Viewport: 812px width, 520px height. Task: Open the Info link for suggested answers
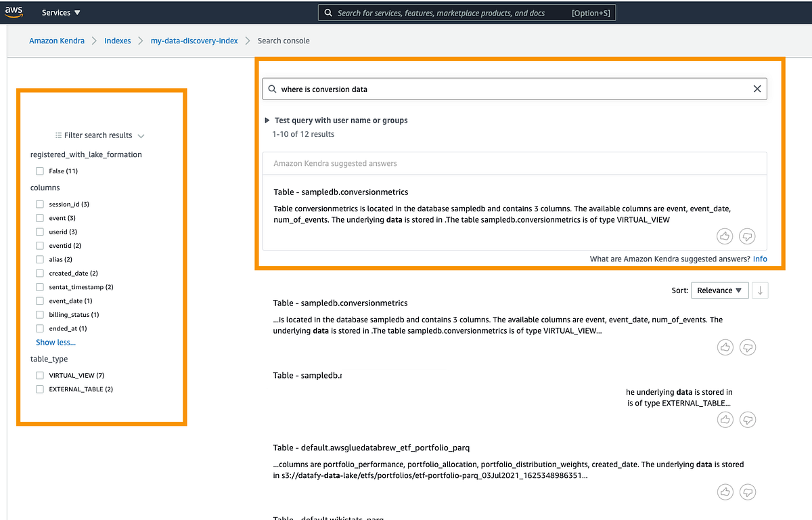click(x=760, y=259)
